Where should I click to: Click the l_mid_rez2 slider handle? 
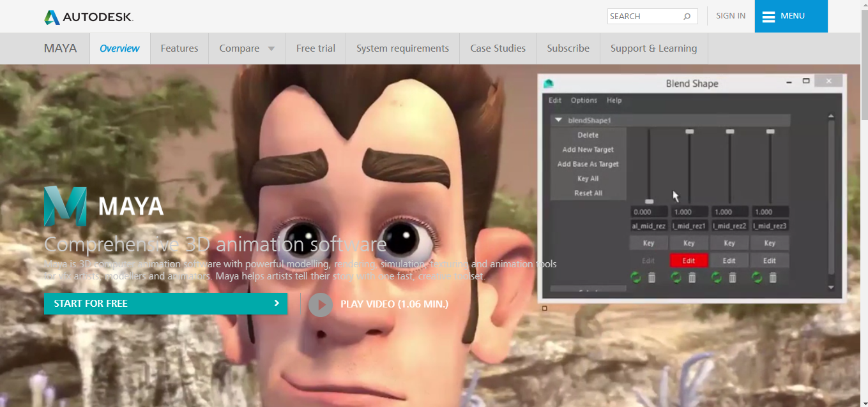(730, 131)
